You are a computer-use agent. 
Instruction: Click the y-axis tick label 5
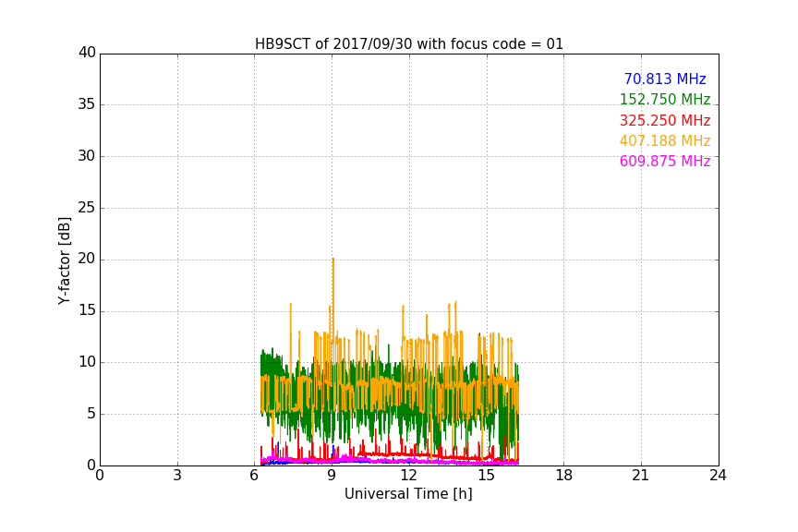click(x=91, y=414)
